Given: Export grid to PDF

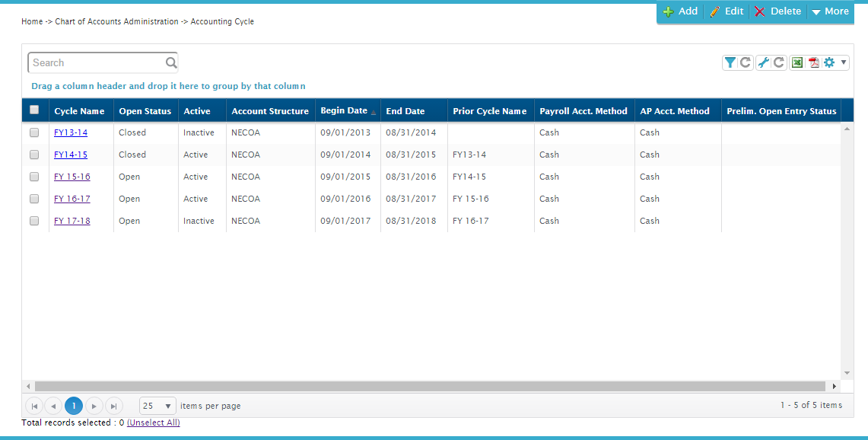Looking at the screenshot, I should pos(814,62).
